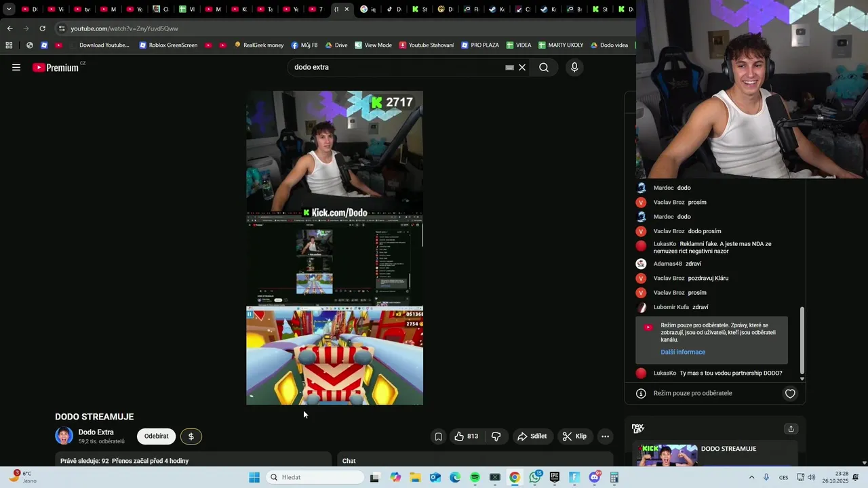Share the video via Sdílet

tap(532, 436)
